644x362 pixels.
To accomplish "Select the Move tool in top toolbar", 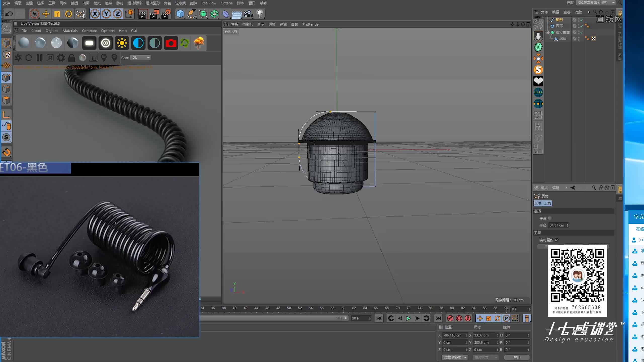I will [46, 14].
